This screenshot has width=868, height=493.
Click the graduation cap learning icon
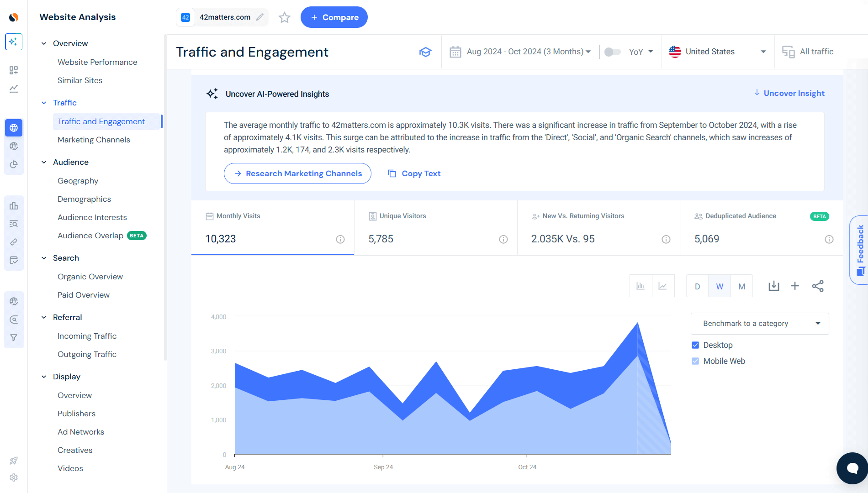[x=425, y=52]
